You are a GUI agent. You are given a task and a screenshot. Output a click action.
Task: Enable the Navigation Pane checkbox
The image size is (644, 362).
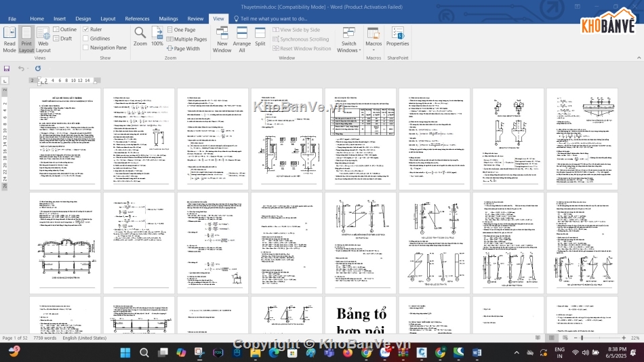pyautogui.click(x=86, y=47)
